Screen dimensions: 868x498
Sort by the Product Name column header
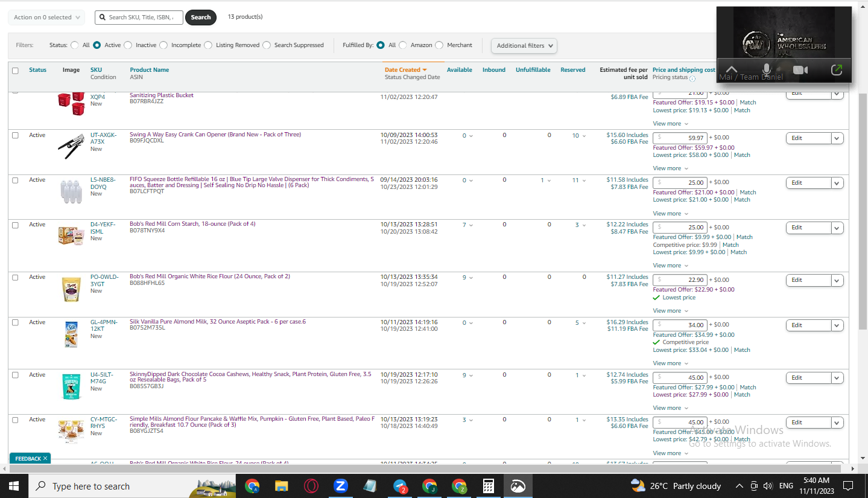(x=150, y=70)
